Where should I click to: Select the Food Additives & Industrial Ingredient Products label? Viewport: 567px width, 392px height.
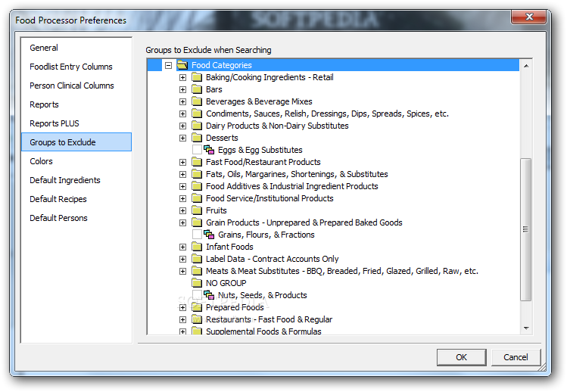(x=291, y=186)
